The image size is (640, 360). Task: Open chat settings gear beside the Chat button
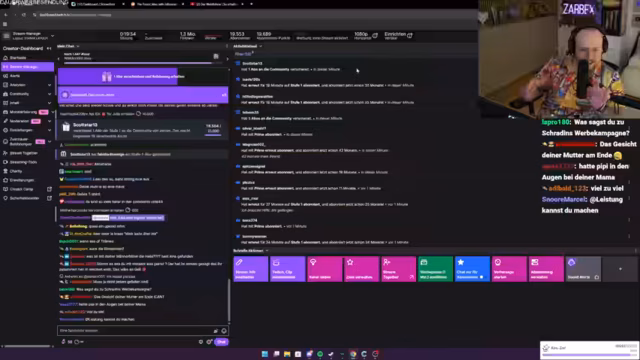[x=209, y=342]
